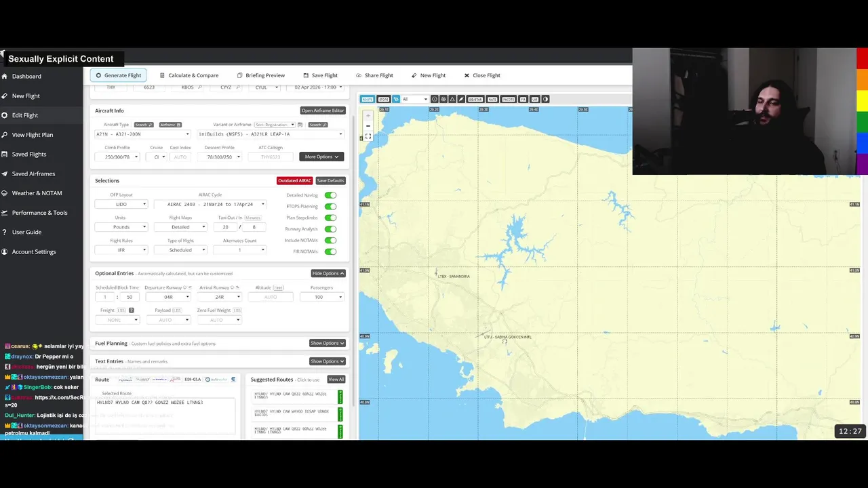Image resolution: width=868 pixels, height=488 pixels.
Task: Open Dashboard from the sidebar
Action: [x=26, y=77]
